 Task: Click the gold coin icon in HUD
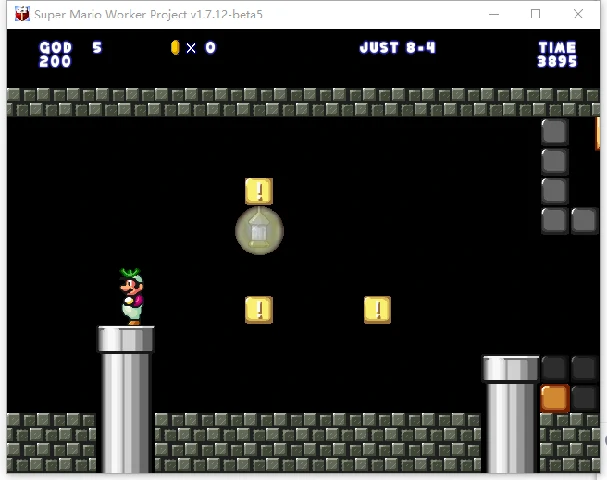[x=175, y=48]
